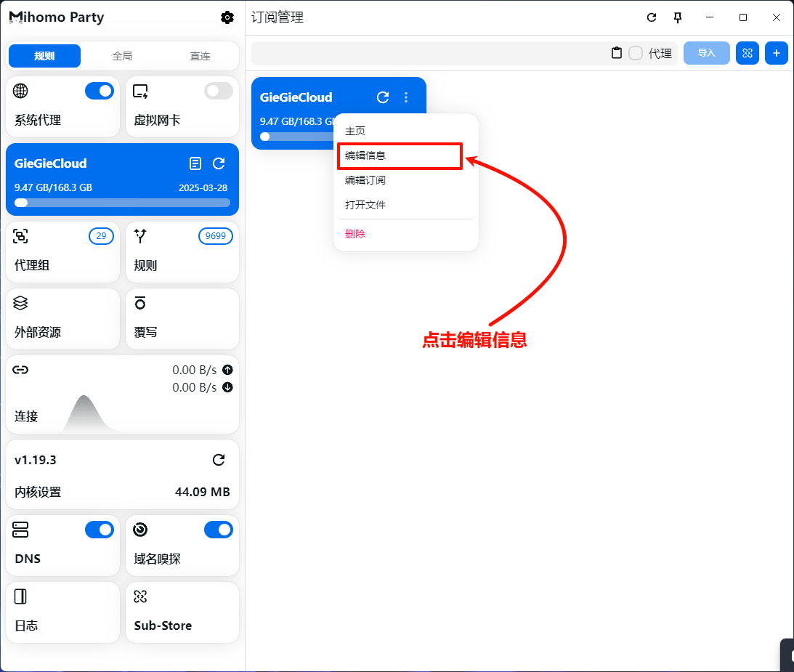Viewport: 794px width, 672px height.
Task: Open the Sub-Store card
Action: click(x=182, y=612)
